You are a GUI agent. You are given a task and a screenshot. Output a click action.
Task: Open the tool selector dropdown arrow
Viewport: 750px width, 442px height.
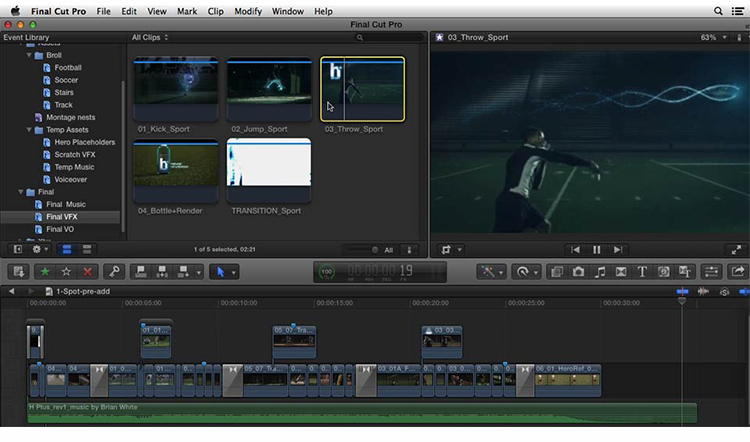[x=233, y=272]
